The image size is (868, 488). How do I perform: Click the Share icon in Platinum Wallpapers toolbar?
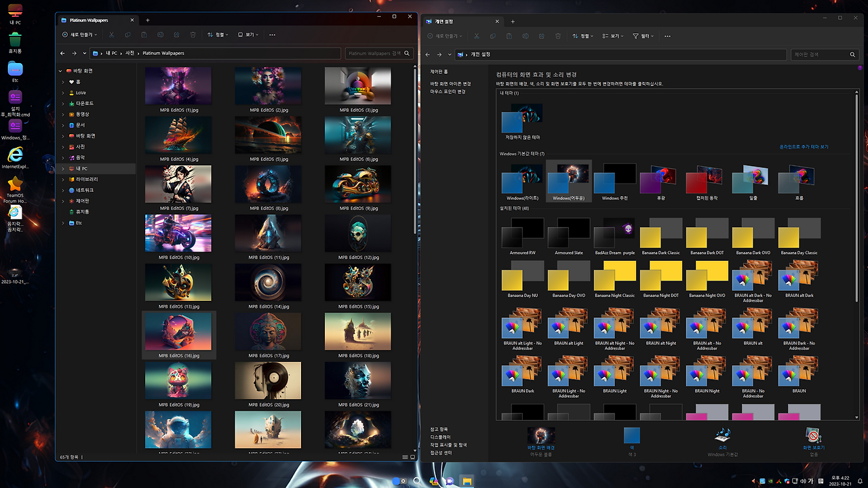point(176,35)
